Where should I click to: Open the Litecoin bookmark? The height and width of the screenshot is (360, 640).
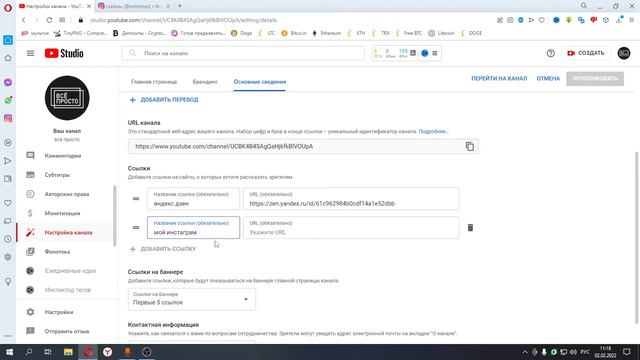click(x=441, y=33)
